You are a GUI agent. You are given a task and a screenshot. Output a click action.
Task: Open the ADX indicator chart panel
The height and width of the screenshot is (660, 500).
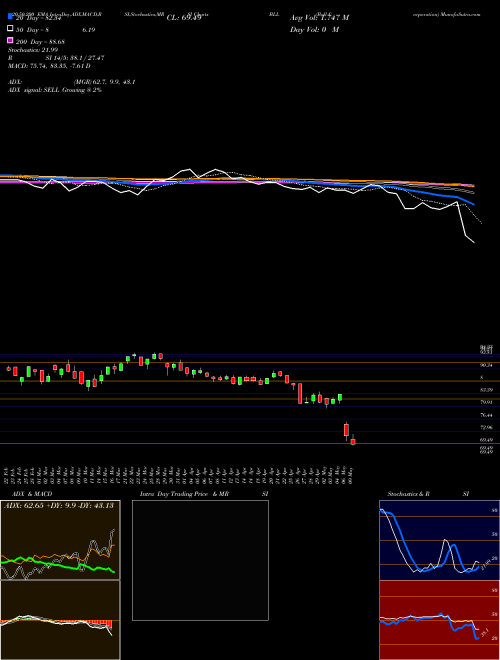[x=60, y=540]
